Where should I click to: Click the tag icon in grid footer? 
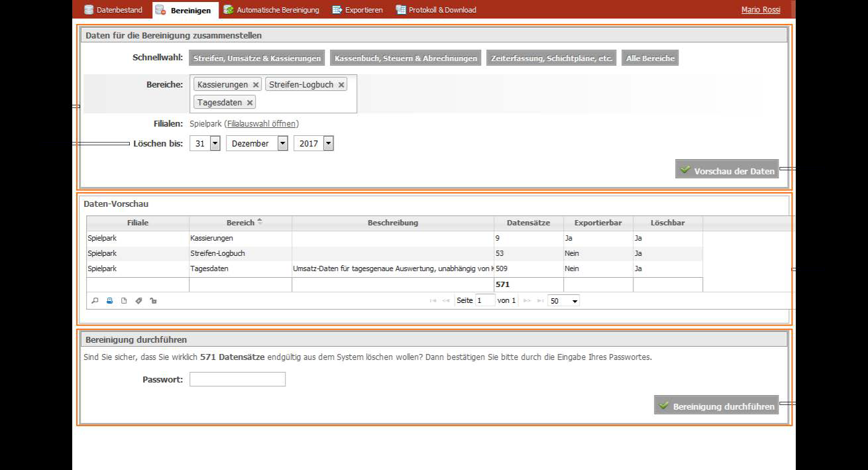click(138, 301)
